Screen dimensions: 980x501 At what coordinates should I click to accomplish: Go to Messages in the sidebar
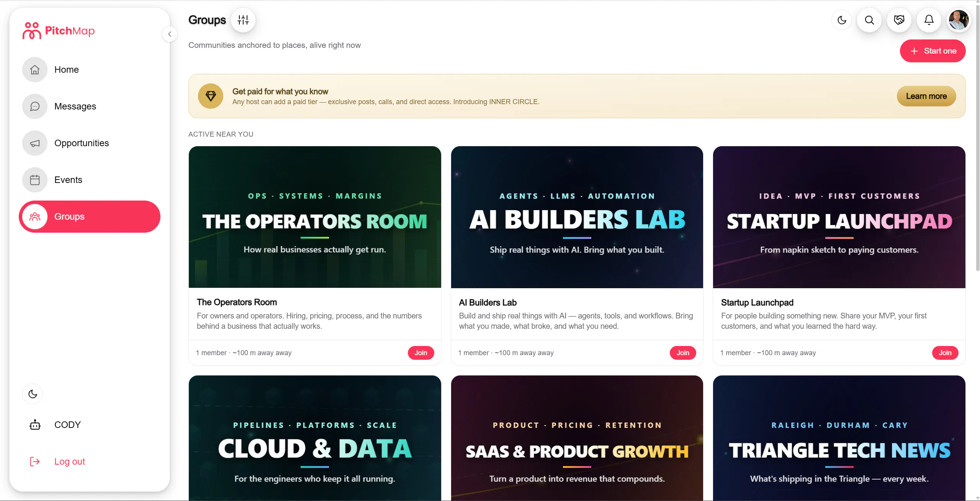[x=90, y=106]
